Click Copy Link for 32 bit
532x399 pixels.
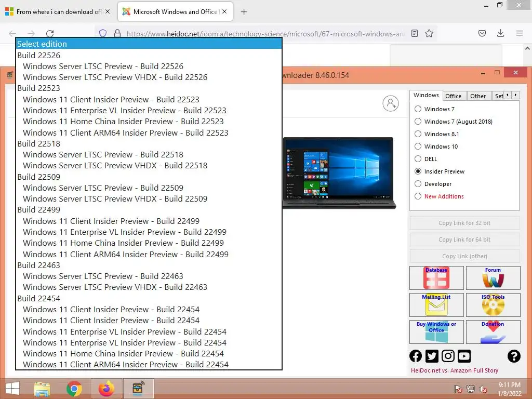[x=464, y=223]
